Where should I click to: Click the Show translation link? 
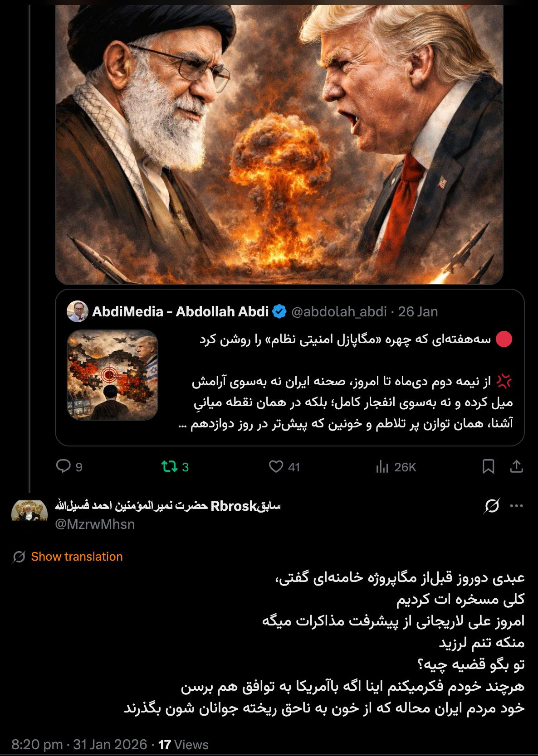tap(77, 557)
